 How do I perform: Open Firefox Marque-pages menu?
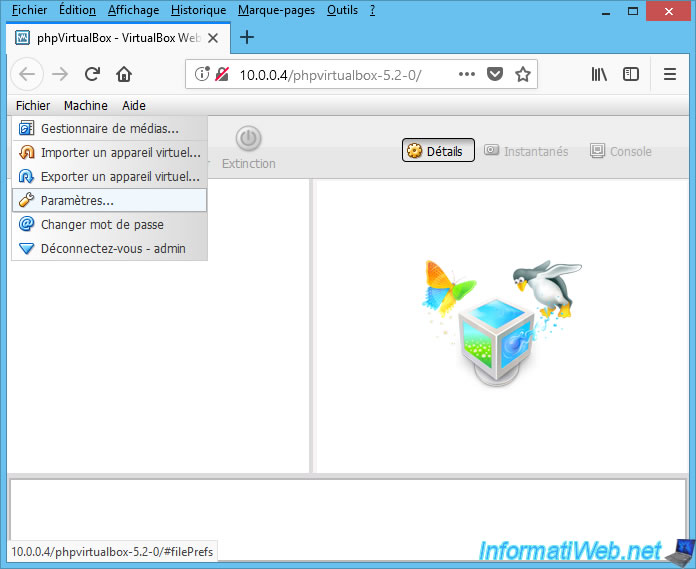click(x=276, y=10)
